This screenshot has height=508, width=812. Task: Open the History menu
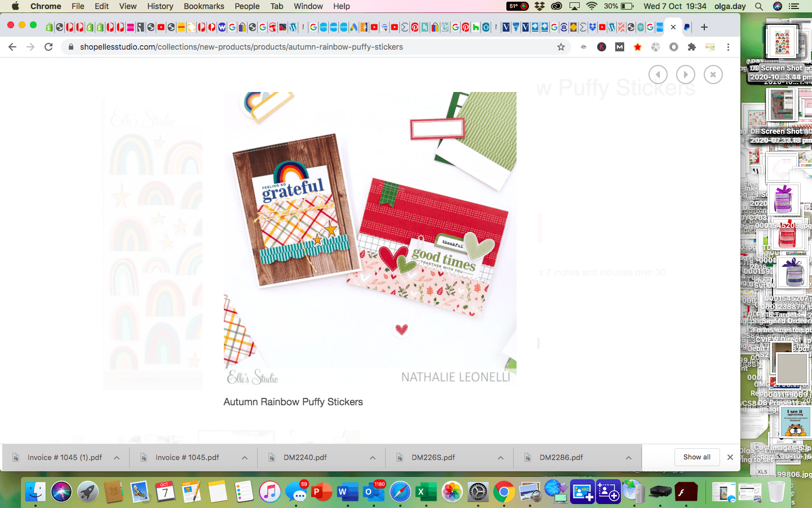[x=160, y=6]
